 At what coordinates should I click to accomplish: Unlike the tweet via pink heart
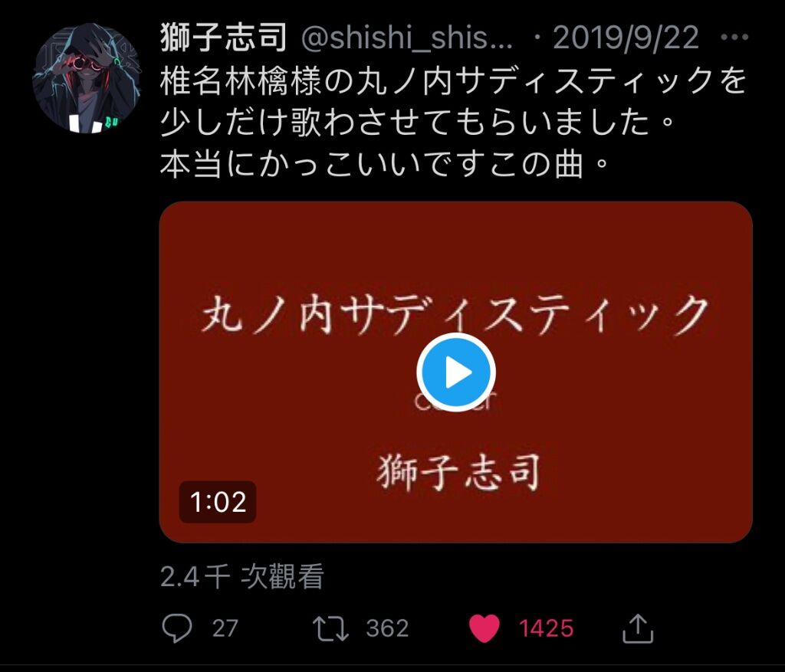484,628
